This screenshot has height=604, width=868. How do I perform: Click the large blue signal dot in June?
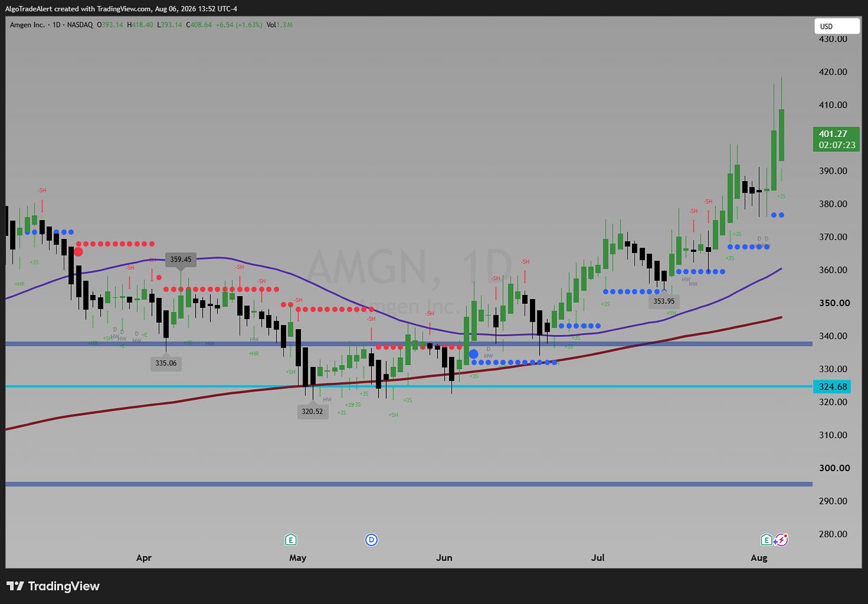[473, 354]
